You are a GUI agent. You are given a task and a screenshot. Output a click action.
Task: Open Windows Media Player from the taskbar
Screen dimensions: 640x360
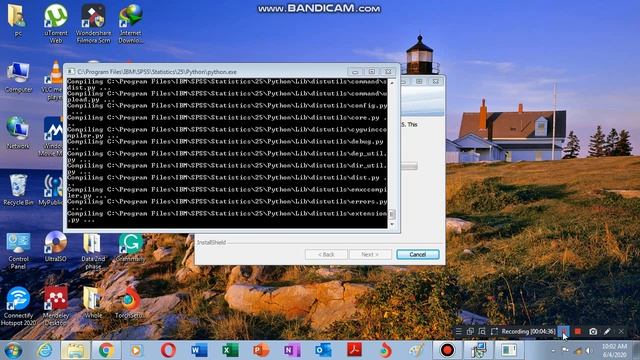pyautogui.click(x=136, y=350)
